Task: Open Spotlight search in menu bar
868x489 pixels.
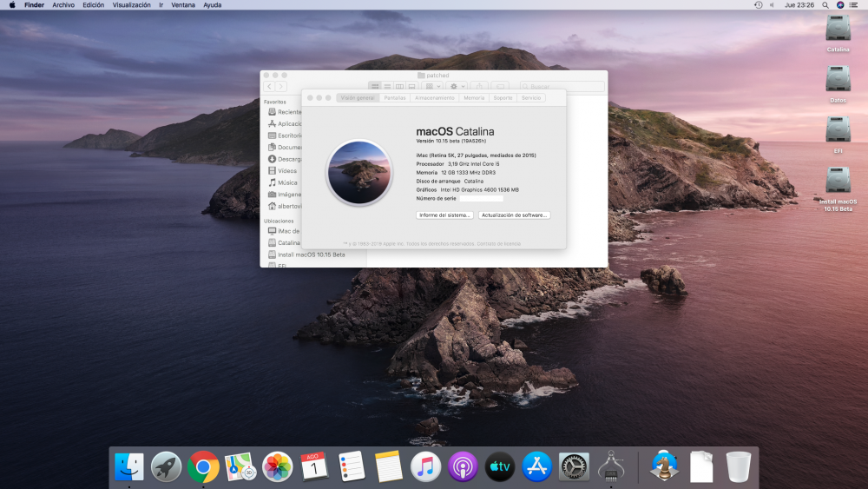Action: pos(825,5)
